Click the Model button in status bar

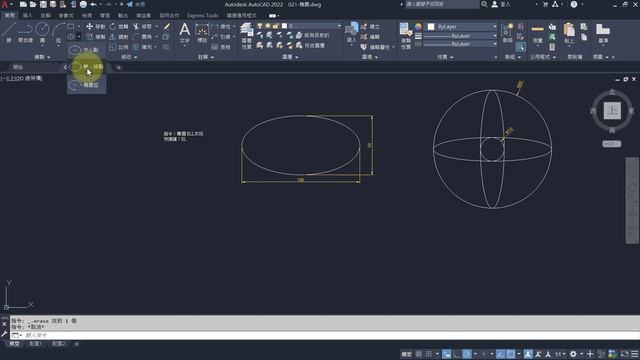[x=407, y=354]
